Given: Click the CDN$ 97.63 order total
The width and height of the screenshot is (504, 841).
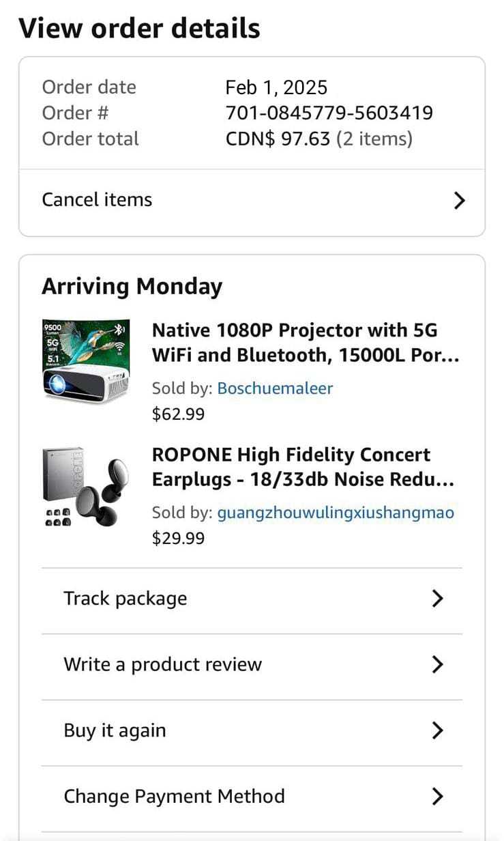Looking at the screenshot, I should (x=278, y=139).
